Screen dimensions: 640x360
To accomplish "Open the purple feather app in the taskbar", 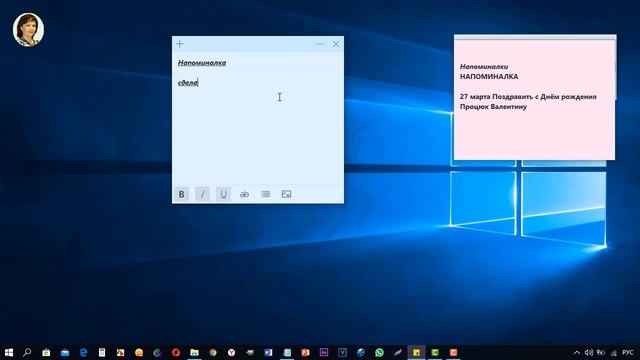I will 398,352.
